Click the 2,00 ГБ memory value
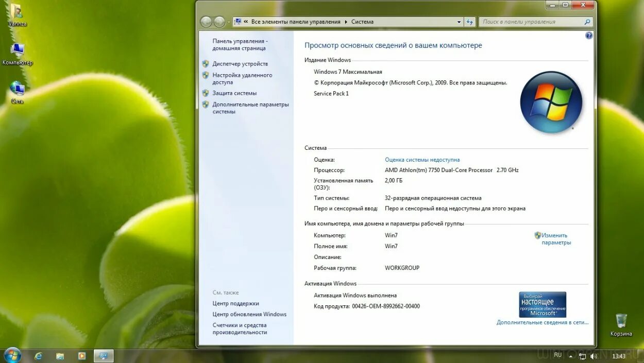644x363 pixels. [394, 181]
